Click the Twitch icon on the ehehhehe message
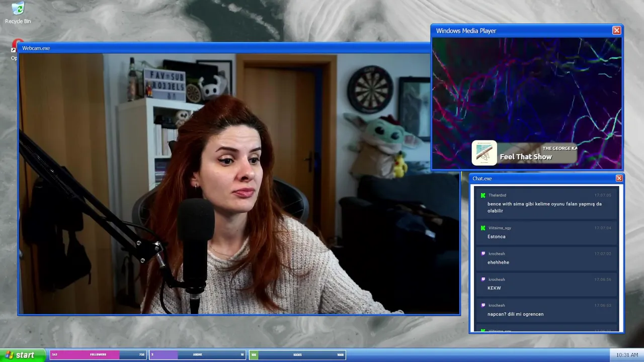 [483, 253]
